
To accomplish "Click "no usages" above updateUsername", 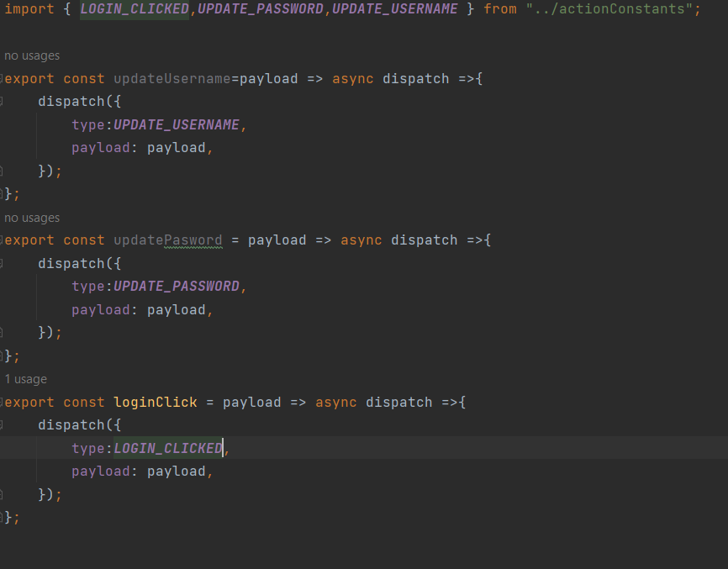I will coord(31,55).
